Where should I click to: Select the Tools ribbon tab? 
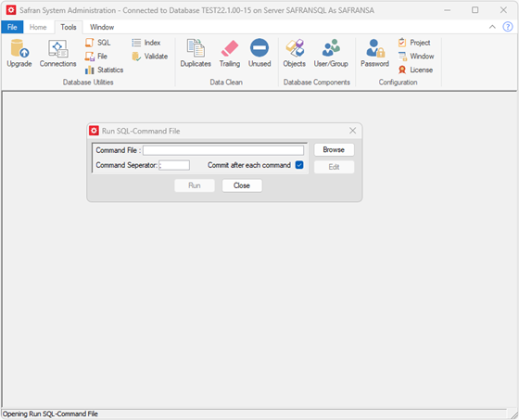coord(69,27)
